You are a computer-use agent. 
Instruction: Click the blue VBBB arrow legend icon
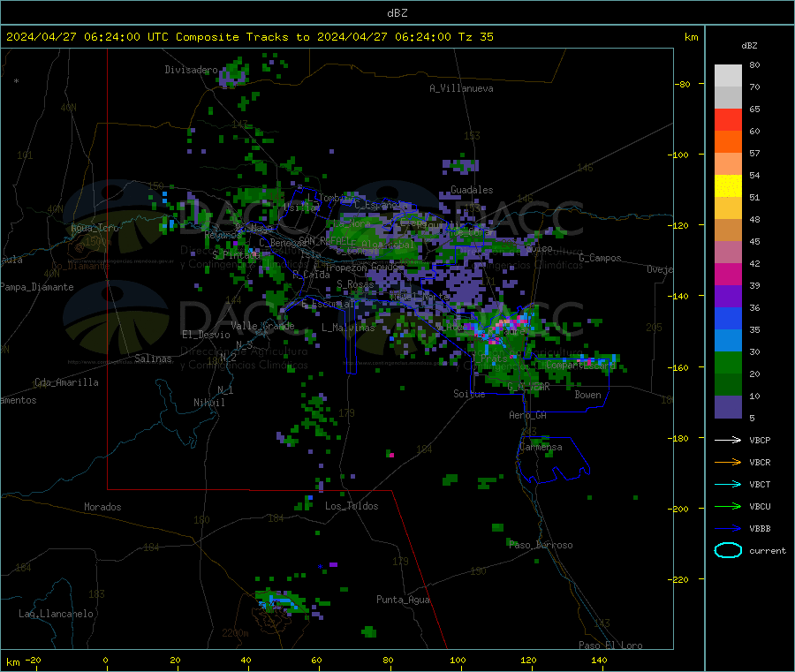click(x=728, y=529)
